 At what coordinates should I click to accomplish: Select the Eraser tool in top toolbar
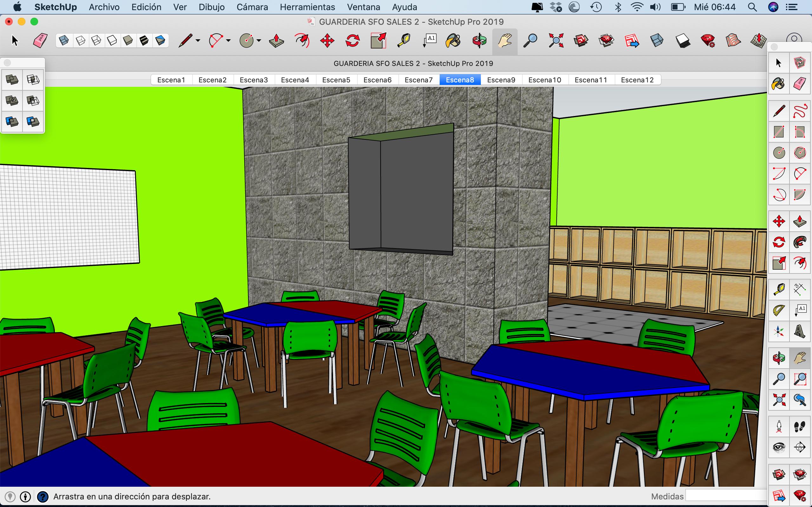tap(40, 41)
